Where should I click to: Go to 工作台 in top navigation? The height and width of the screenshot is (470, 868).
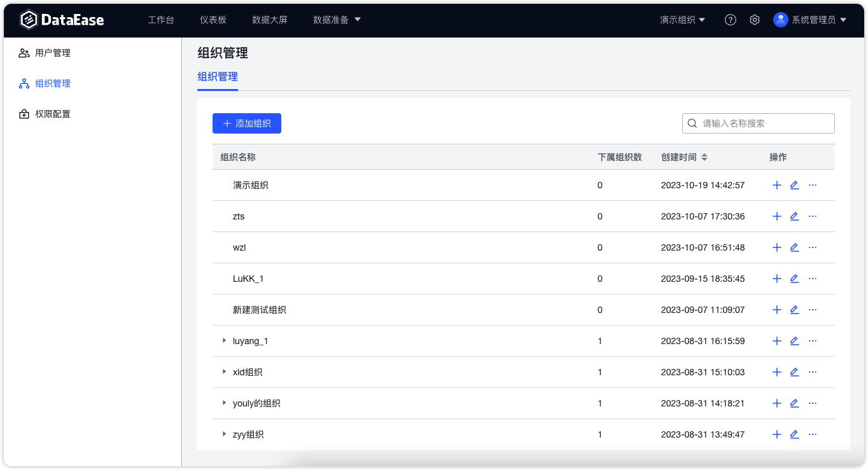[x=161, y=20]
